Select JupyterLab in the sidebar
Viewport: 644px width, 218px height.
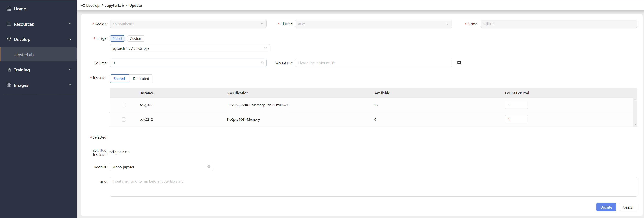tap(39, 54)
